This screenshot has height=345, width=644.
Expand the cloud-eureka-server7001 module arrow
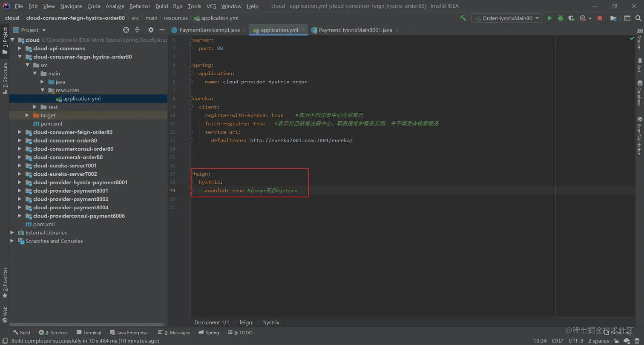coord(20,165)
